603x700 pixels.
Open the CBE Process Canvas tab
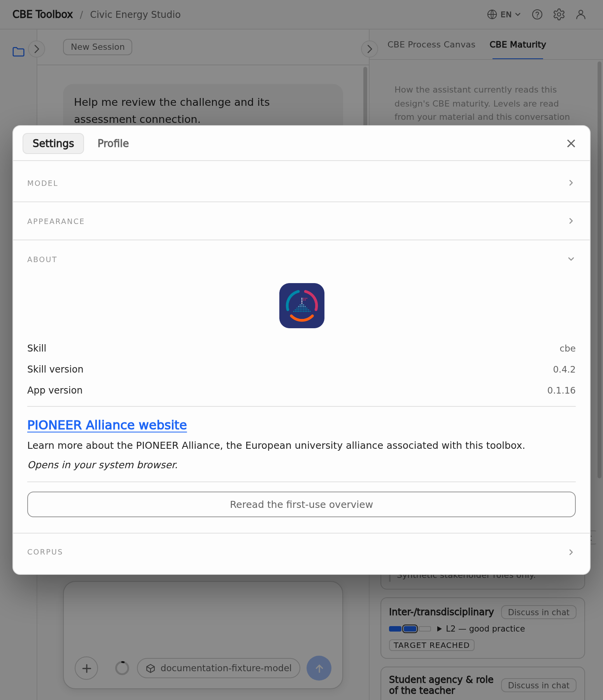point(431,45)
